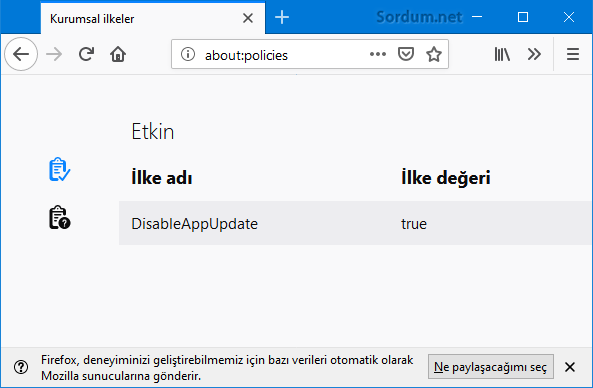Show site information icon in address bar
The image size is (593, 388).
point(188,54)
